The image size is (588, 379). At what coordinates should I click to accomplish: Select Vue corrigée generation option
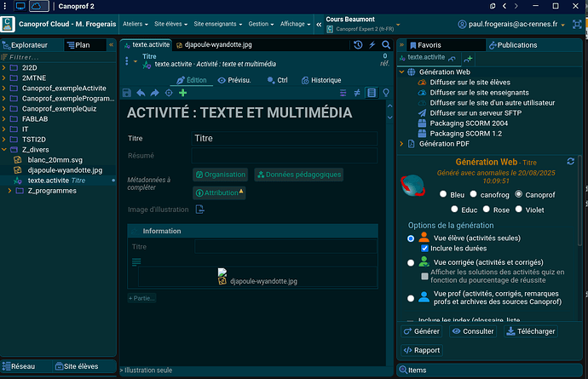(411, 263)
